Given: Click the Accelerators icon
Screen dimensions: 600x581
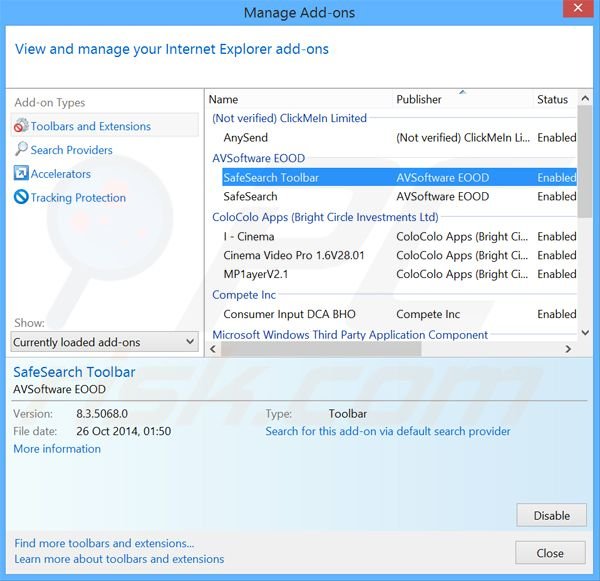Looking at the screenshot, I should [21, 174].
